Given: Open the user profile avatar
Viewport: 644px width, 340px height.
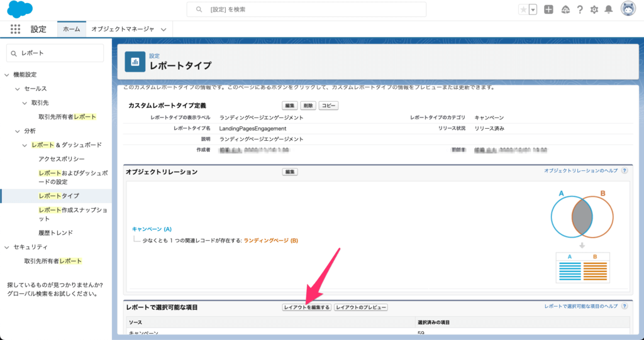Looking at the screenshot, I should pyautogui.click(x=628, y=9).
